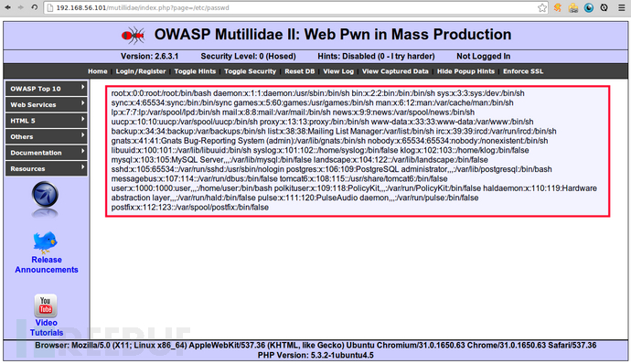Toggle Hints in the menu bar

click(195, 71)
